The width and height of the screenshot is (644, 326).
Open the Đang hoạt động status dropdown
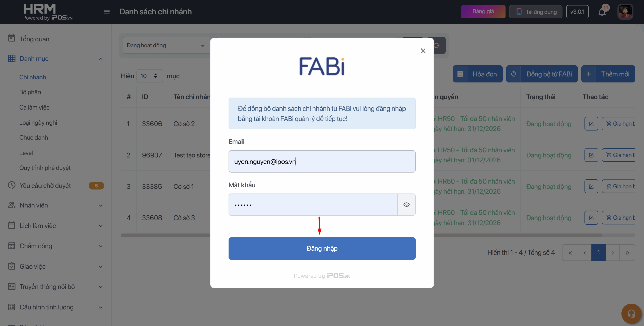166,45
